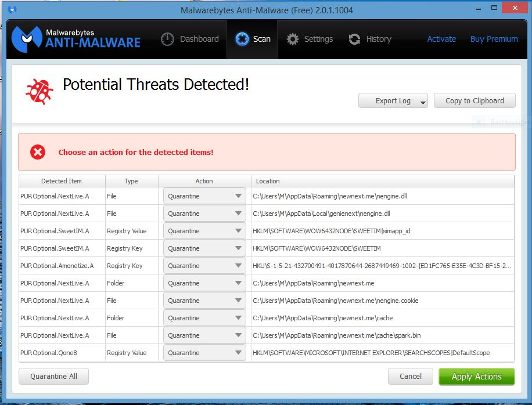532x405 pixels.
Task: Click Copy to Clipboard
Action: pos(475,100)
